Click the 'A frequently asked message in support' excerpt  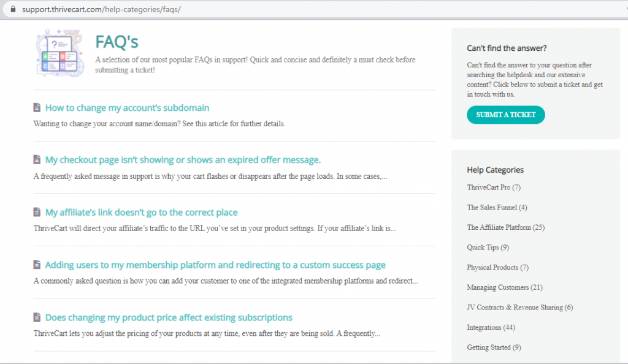210,176
